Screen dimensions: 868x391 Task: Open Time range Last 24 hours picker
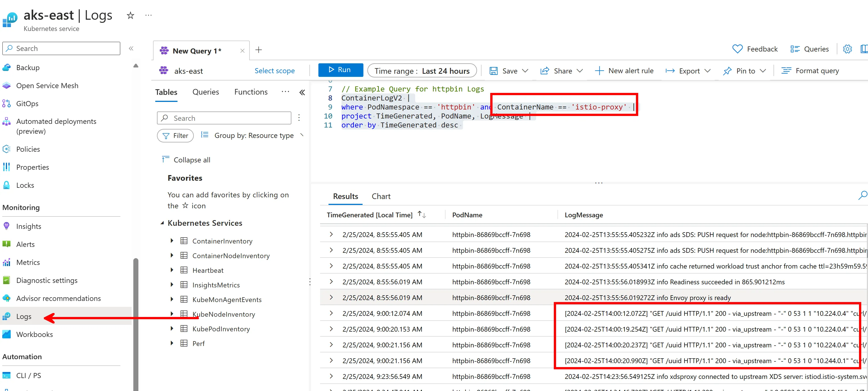(422, 71)
